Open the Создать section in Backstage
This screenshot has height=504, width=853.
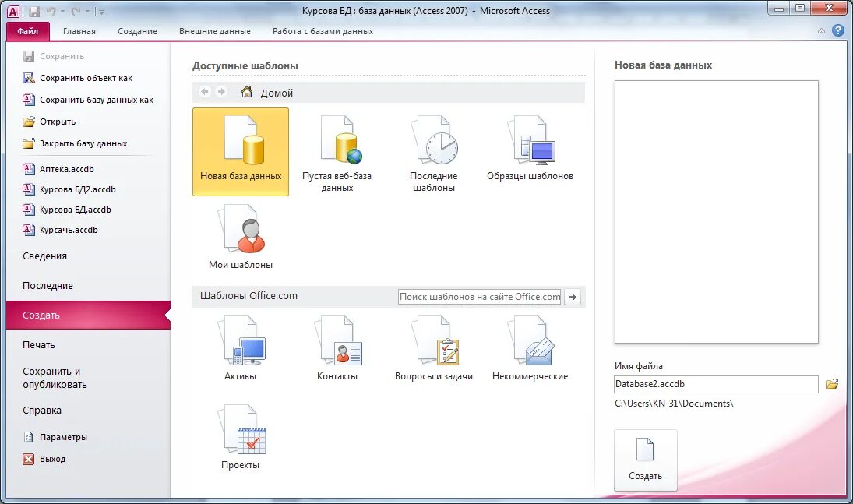(88, 315)
